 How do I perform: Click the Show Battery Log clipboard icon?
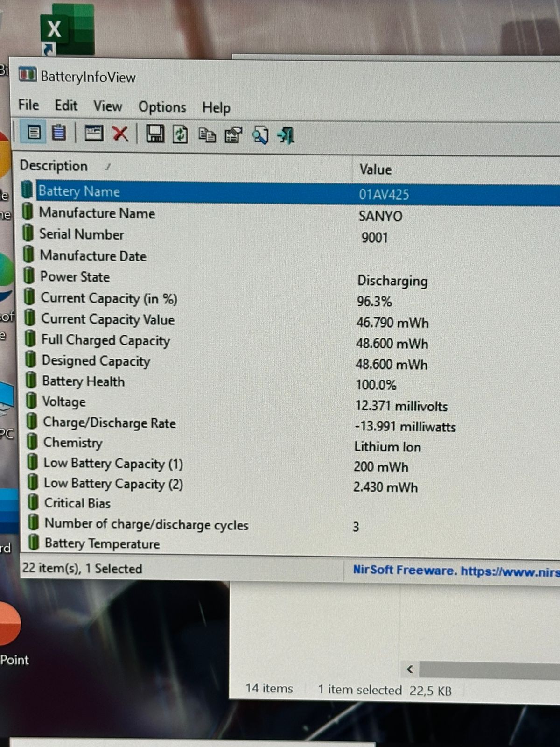coord(59,133)
